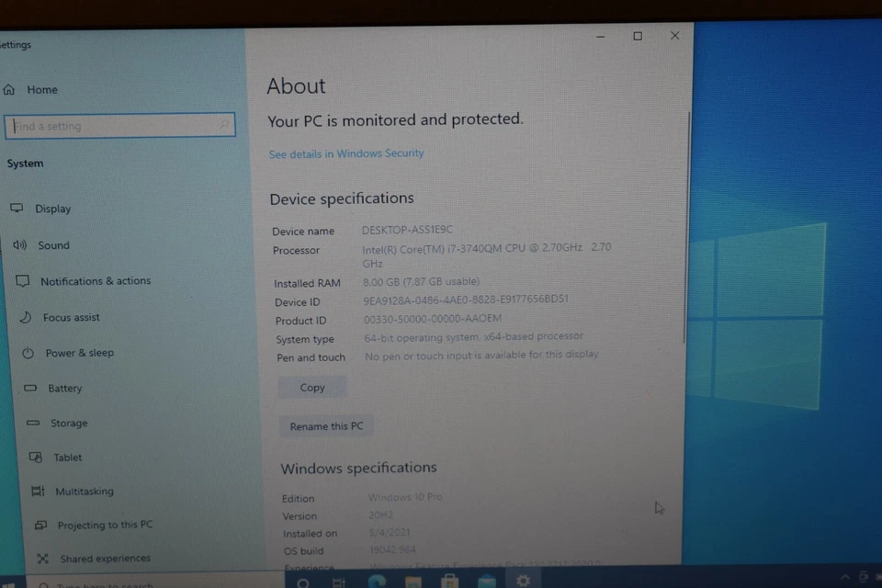Launch Microsoft Edge from taskbar

click(377, 581)
